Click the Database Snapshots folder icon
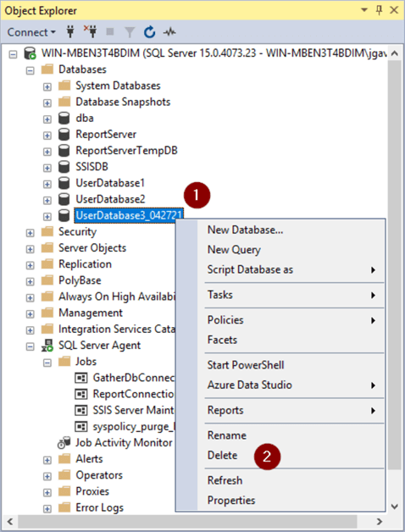 tap(64, 102)
